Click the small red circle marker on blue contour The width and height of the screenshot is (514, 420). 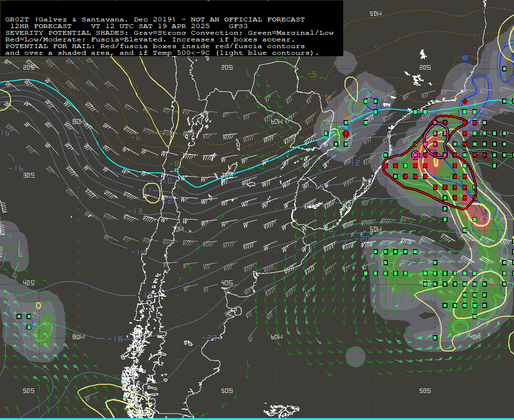(x=465, y=101)
